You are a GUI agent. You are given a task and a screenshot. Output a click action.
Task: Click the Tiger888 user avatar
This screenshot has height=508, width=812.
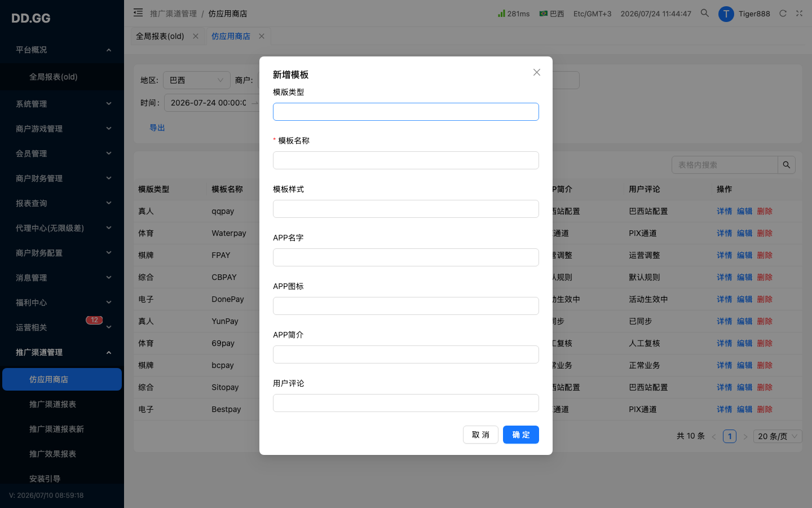pos(726,14)
